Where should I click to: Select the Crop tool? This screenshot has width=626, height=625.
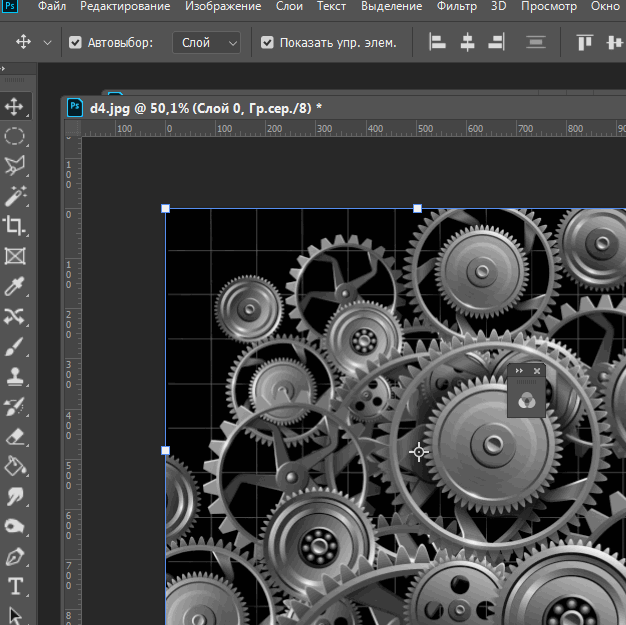[14, 226]
